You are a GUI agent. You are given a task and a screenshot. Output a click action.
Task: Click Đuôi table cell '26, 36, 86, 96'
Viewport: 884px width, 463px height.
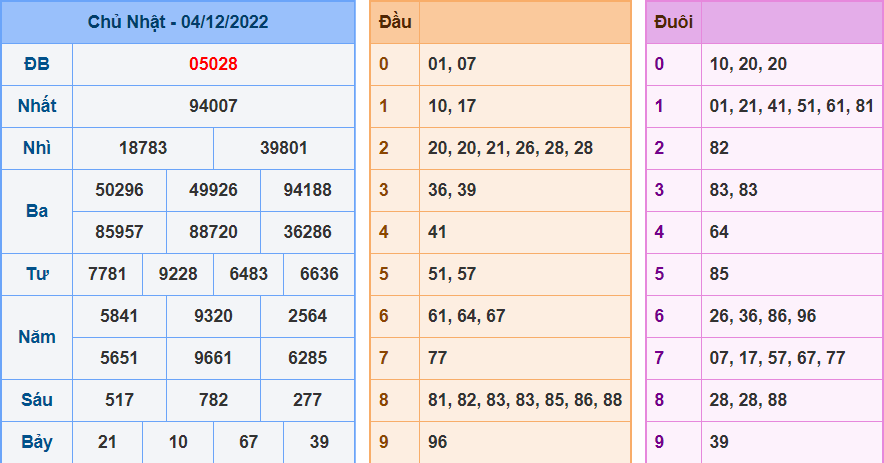[x=763, y=316]
